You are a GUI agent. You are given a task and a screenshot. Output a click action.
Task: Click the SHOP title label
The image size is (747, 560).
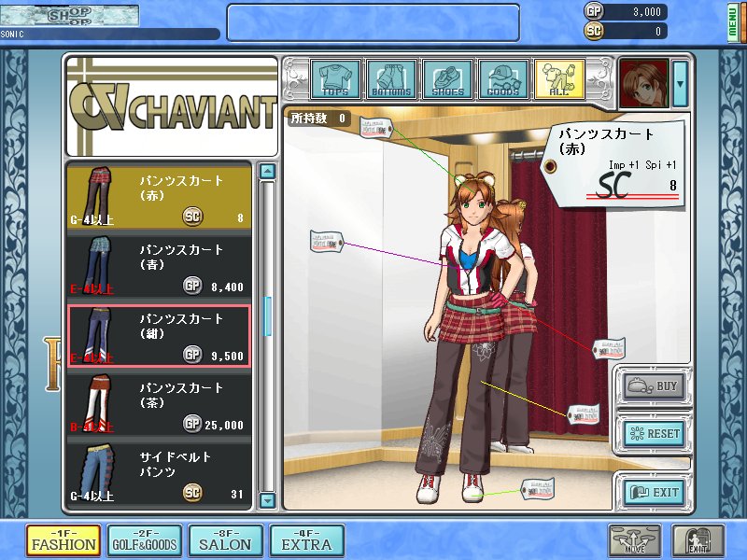click(69, 15)
